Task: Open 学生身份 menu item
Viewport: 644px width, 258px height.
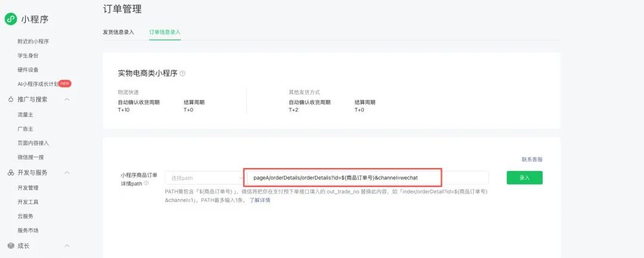Action: pyautogui.click(x=28, y=55)
